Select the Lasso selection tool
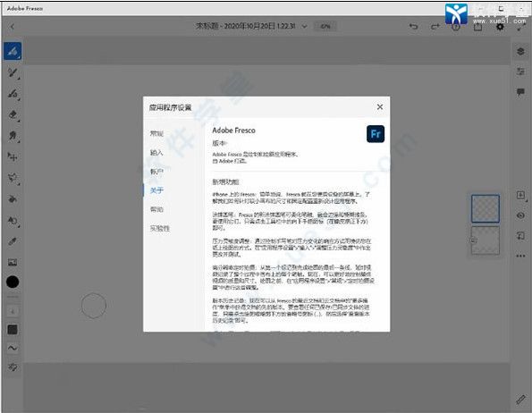The image size is (532, 413). tap(13, 178)
